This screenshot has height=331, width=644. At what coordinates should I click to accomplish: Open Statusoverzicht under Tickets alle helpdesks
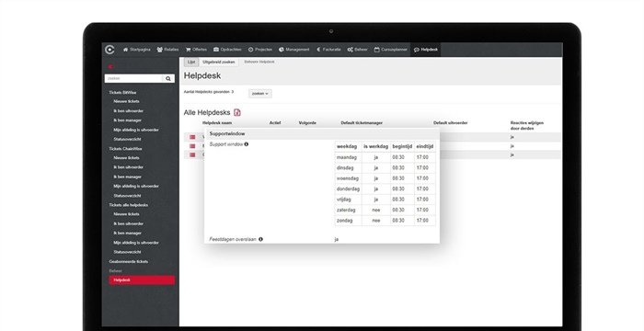127,252
